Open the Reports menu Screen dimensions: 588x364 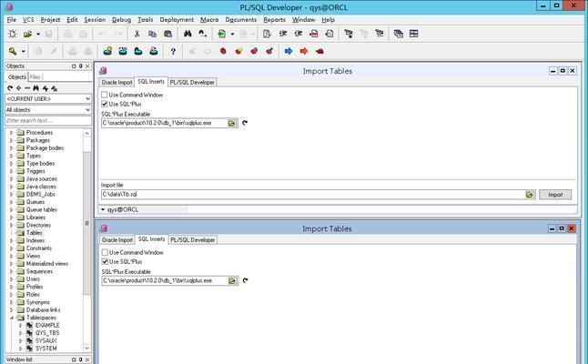[x=274, y=19]
